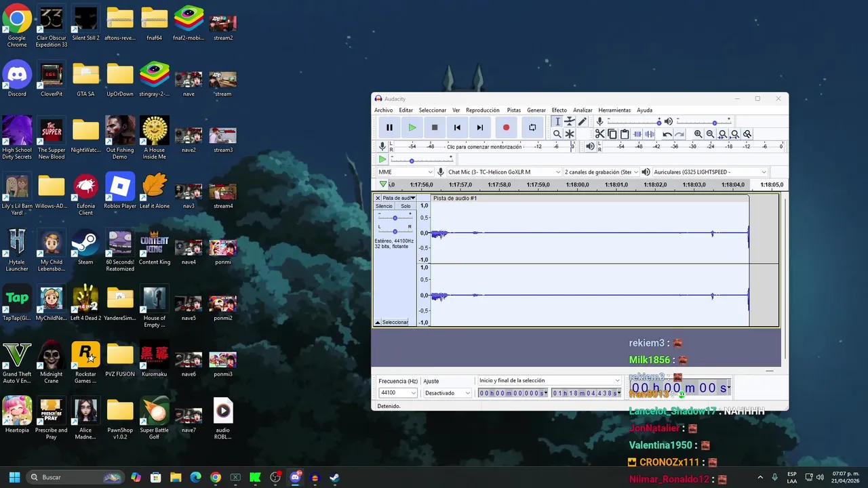Select the Zoom magnifier tool
Viewport: 868px width, 488px height.
pos(557,134)
